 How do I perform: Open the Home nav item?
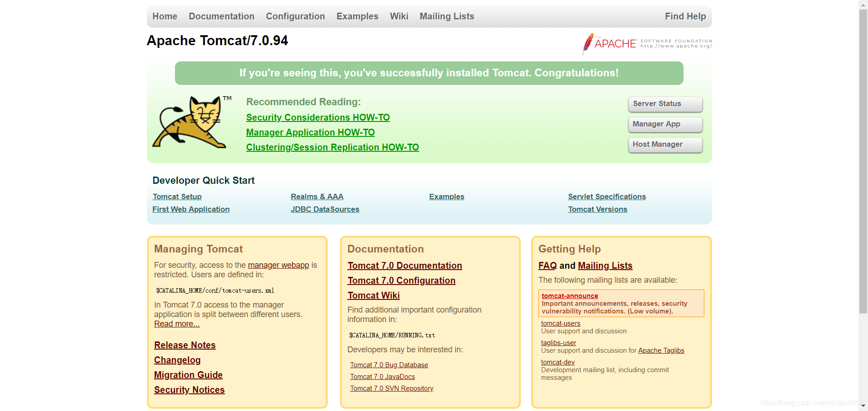click(165, 16)
